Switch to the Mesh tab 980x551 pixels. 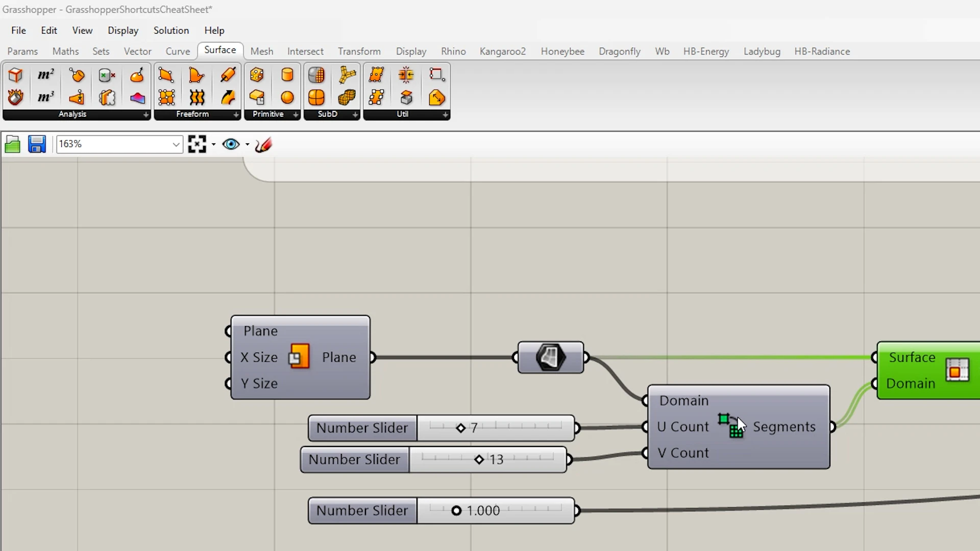click(x=261, y=52)
